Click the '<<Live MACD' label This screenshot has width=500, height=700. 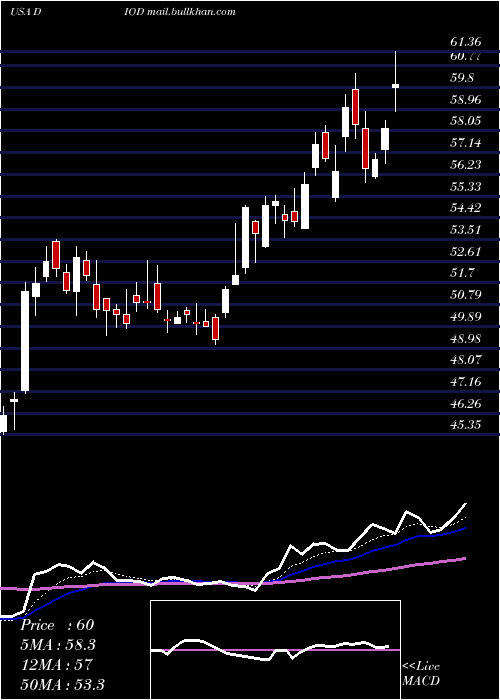[x=421, y=673]
